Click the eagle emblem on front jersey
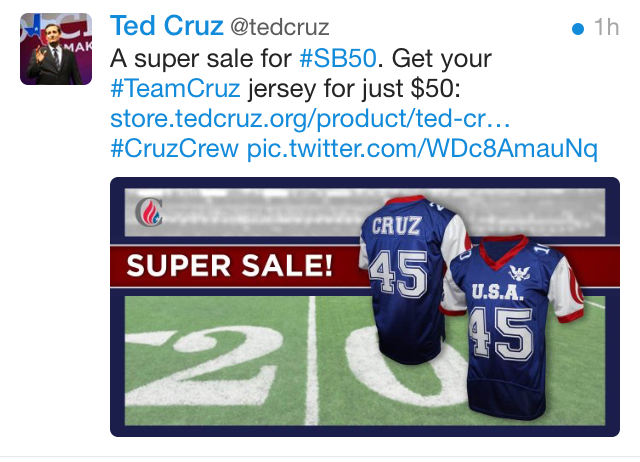Viewport: 640px width, 462px height. pos(520,272)
